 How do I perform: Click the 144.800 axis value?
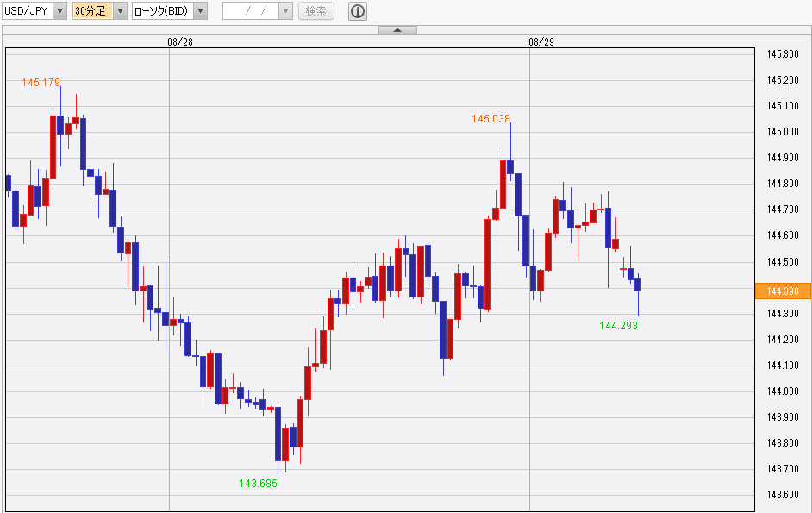pos(783,184)
